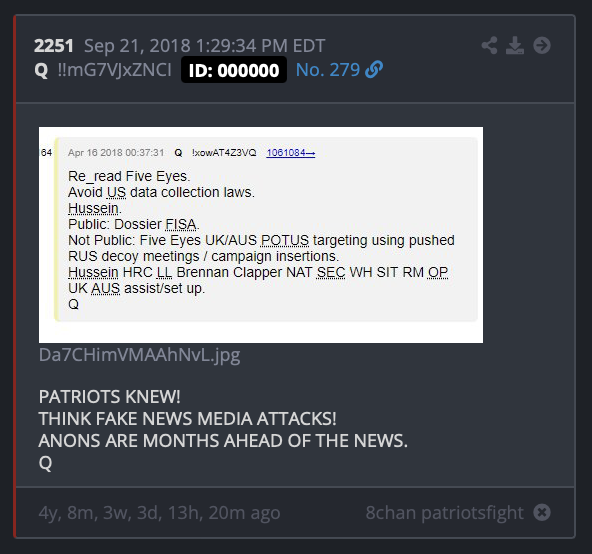Select post number 2251
592x554 pixels.
point(54,46)
